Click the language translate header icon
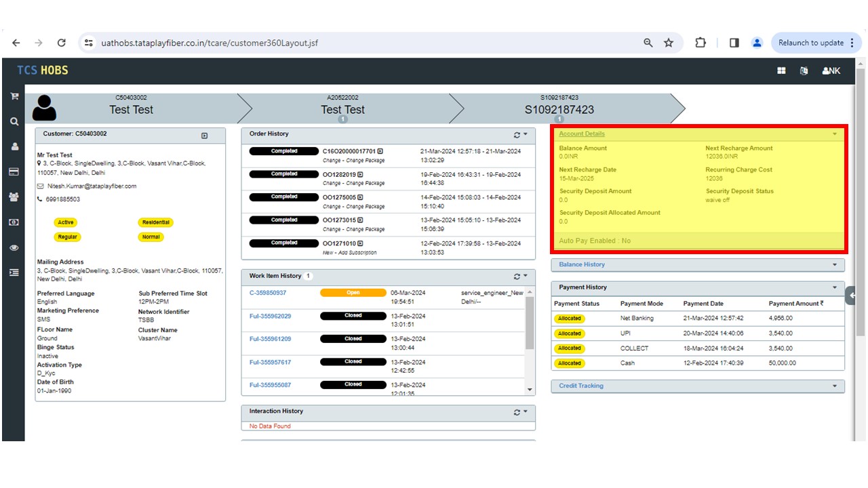Viewport: 868px width, 488px height. pos(804,70)
